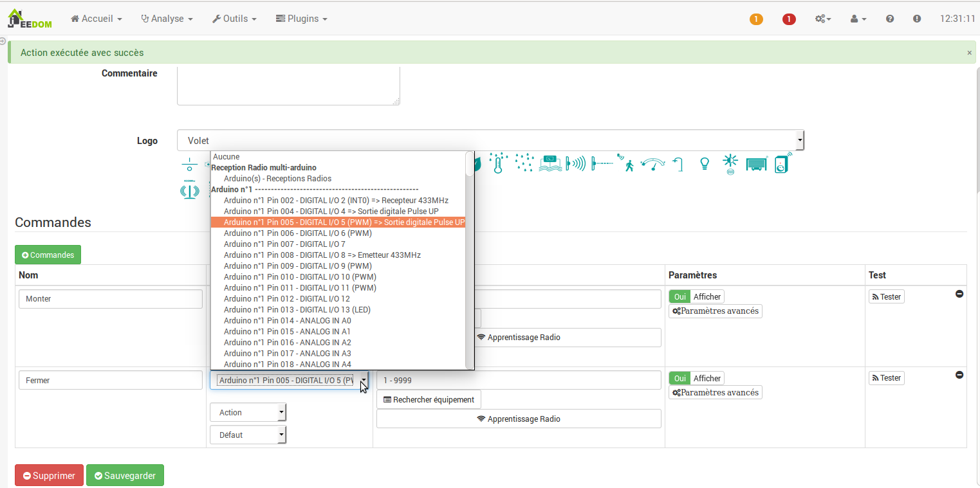The image size is (980, 488).
Task: Select the sun brightness logo icon
Action: [x=730, y=163]
